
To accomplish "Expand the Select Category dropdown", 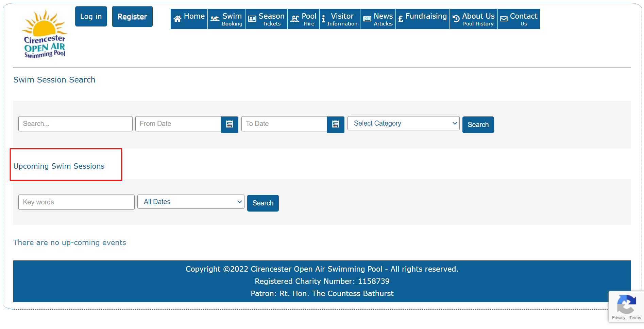I will [x=403, y=124].
